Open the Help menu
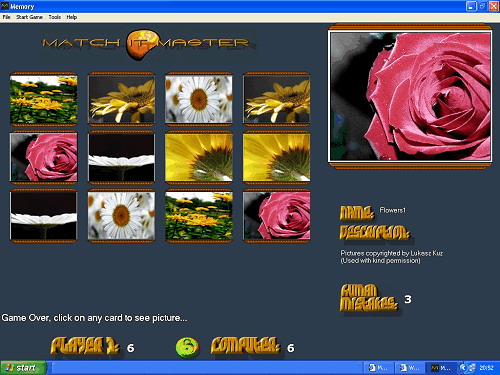Viewport: 500px width, 375px height. [x=72, y=17]
